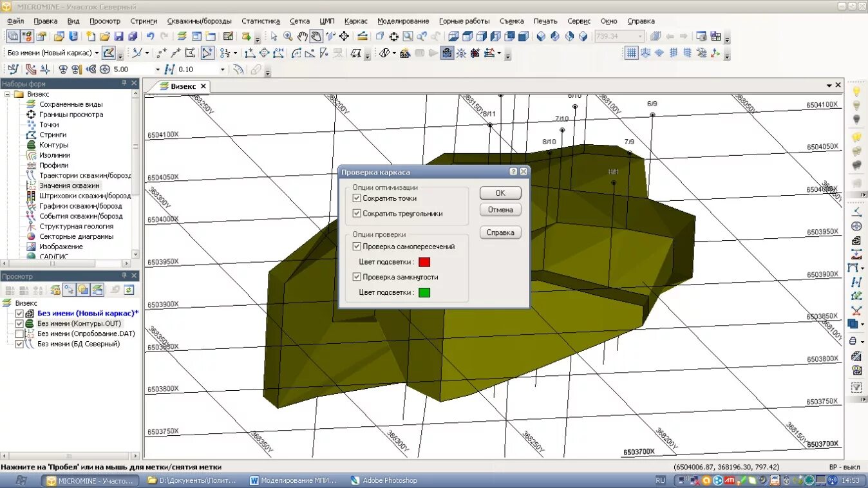Click the Справка button in dialog
This screenshot has height=488, width=868.
[x=500, y=232]
